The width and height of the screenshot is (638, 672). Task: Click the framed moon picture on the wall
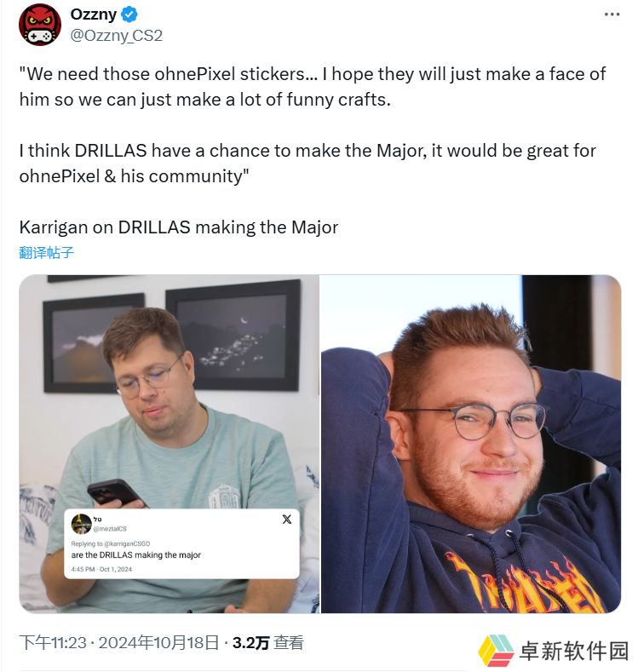click(x=233, y=335)
